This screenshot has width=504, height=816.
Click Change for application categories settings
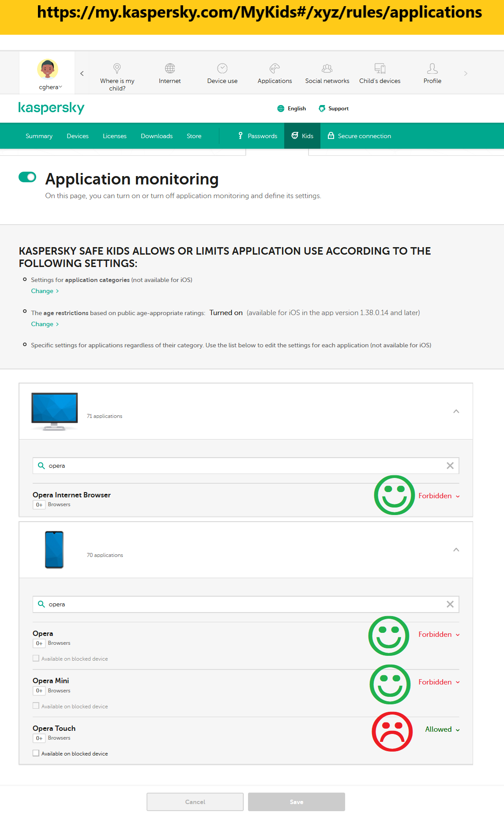(45, 291)
